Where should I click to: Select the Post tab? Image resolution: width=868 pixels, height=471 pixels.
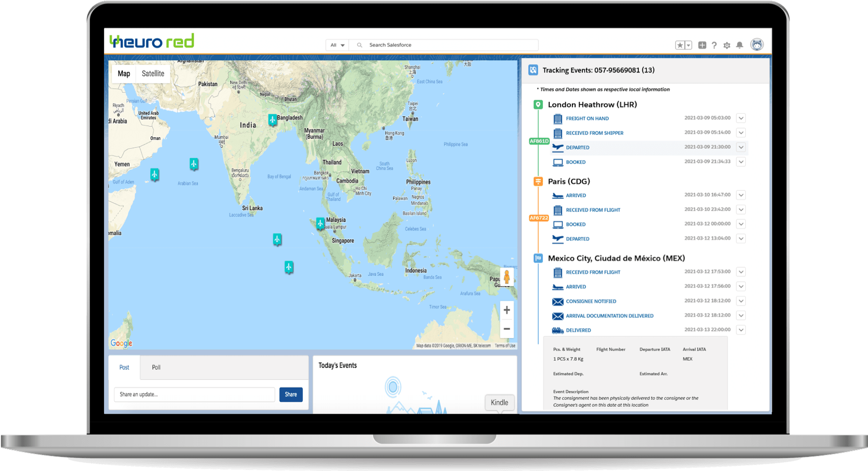[124, 367]
